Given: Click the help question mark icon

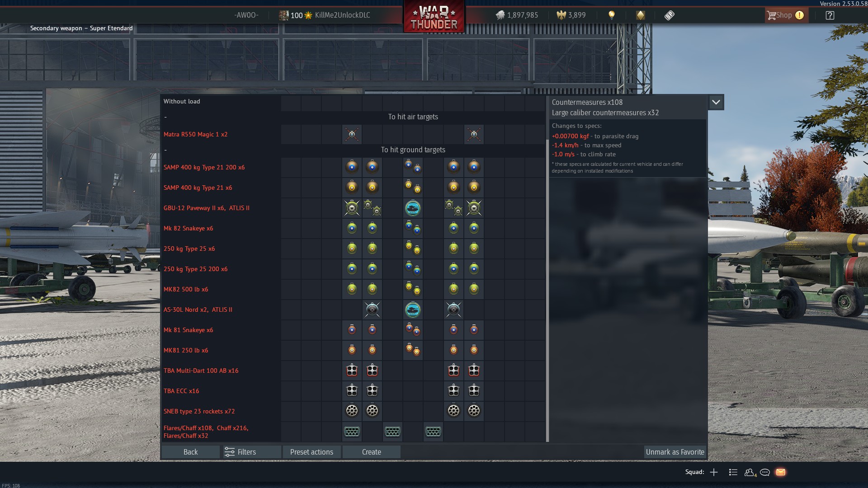Looking at the screenshot, I should 830,15.
